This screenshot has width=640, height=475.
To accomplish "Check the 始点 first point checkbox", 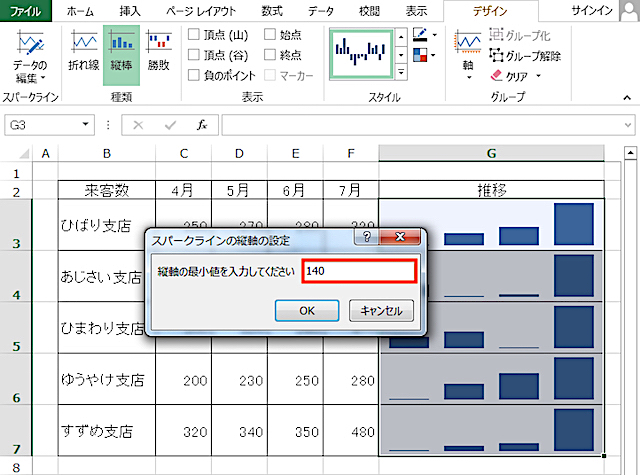I will point(272,34).
